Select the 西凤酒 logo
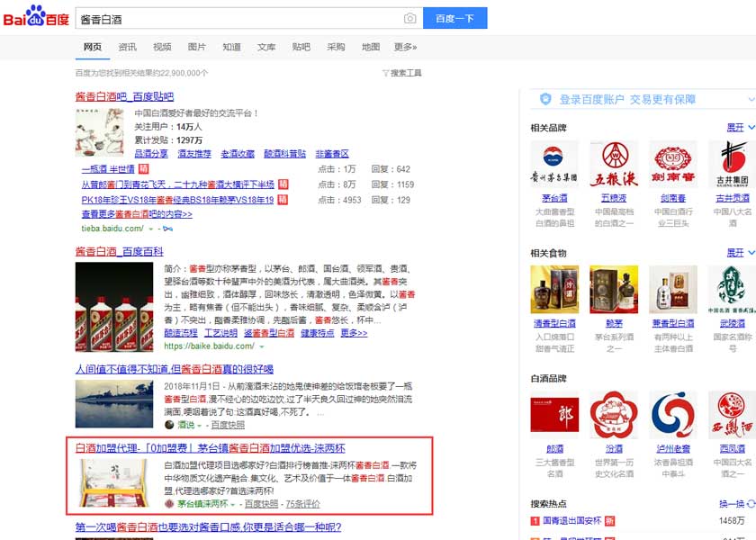Viewport: 756px width, 540px height. click(732, 415)
